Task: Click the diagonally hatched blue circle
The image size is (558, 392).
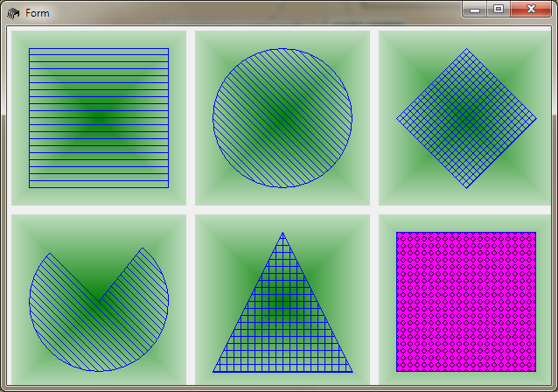Action: click(282, 118)
